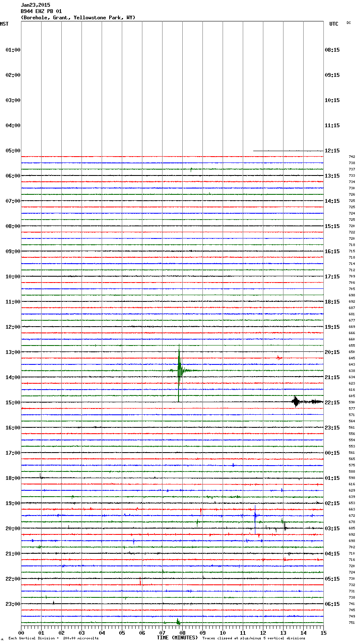Image resolution: width=357 pixels, height=644 pixels.
Task: Click the 20:15 UTC time label
Action: (x=332, y=352)
